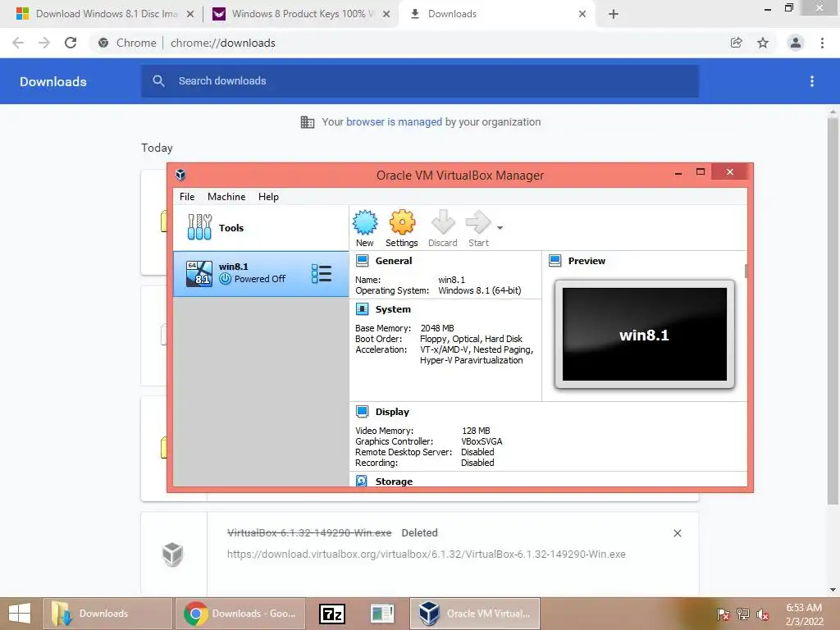Go forward in Chrome
840x630 pixels.
point(44,43)
